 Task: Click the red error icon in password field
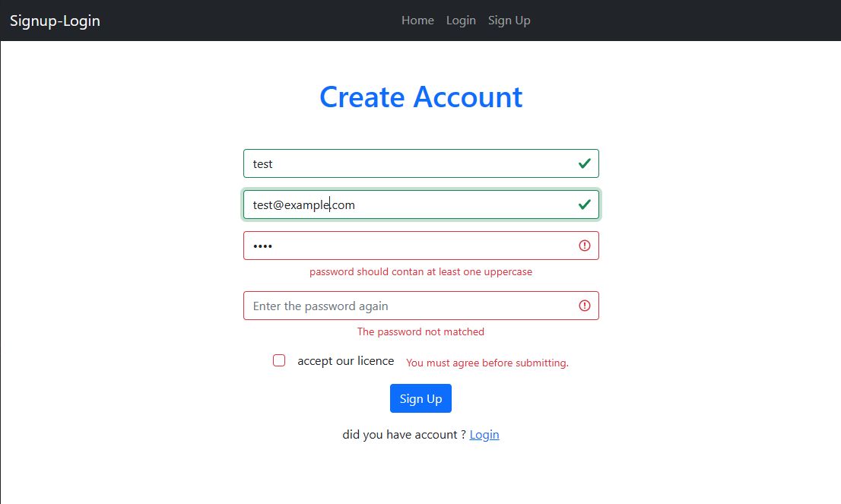(584, 246)
